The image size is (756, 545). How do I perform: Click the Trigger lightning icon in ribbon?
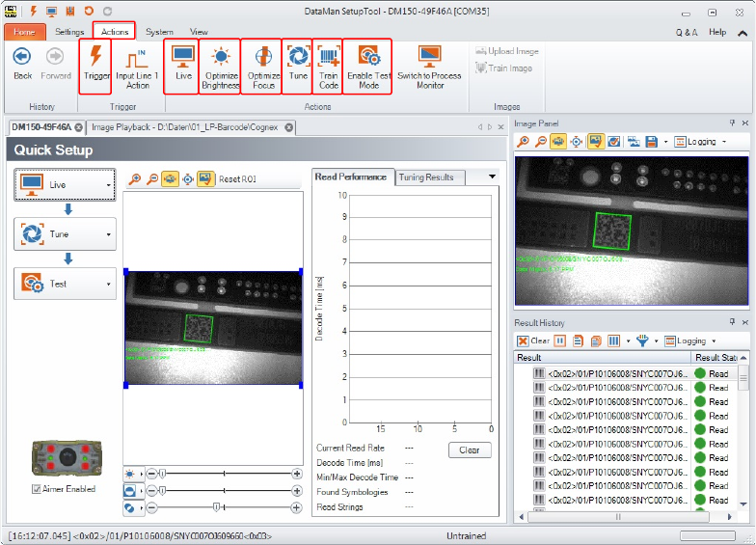pos(96,56)
